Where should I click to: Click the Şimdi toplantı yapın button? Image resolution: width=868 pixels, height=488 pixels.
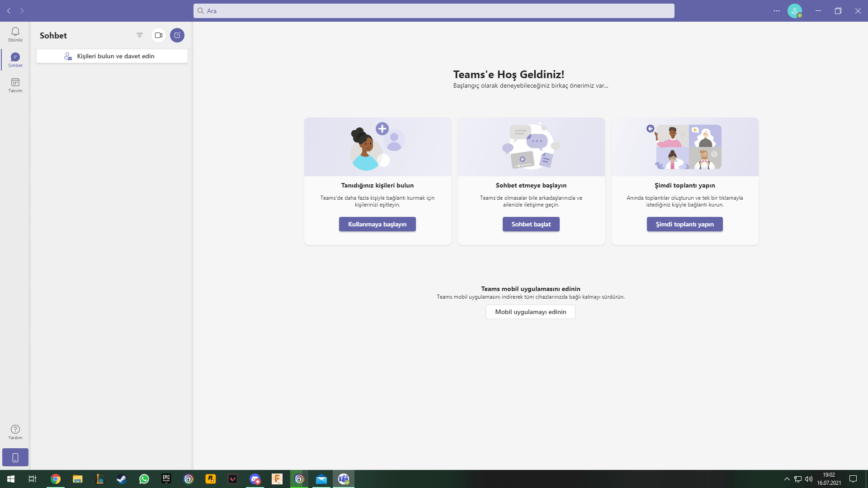point(684,224)
